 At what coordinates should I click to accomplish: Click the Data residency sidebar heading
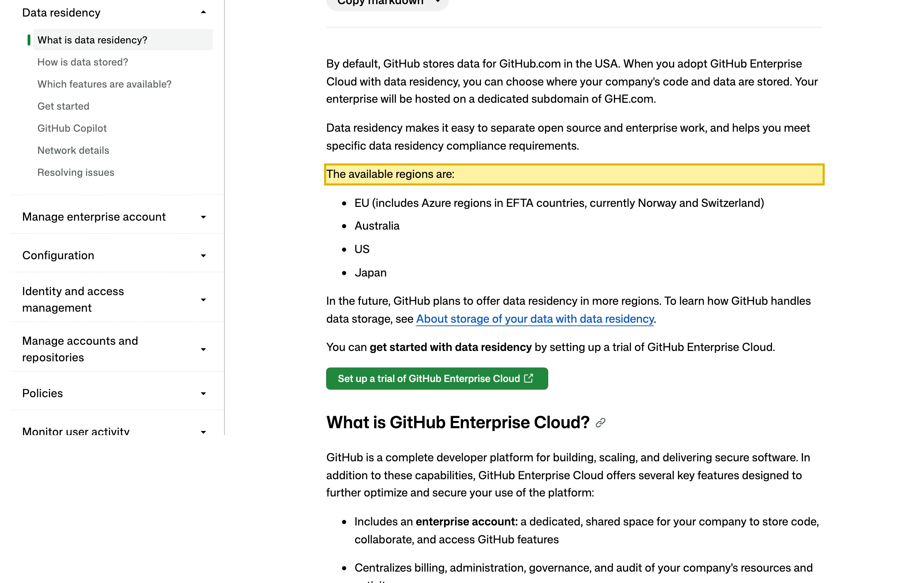[x=61, y=13]
